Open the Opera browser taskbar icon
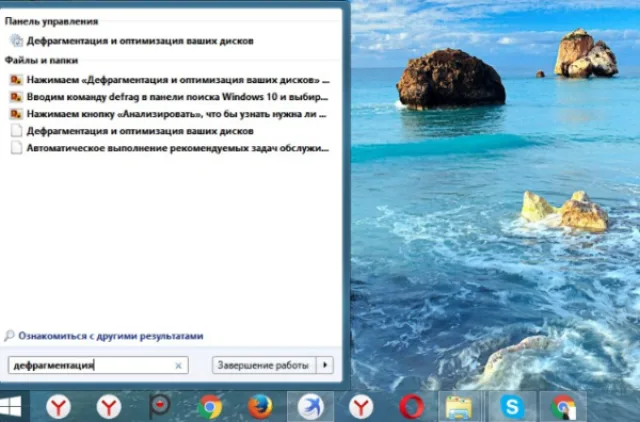 pyautogui.click(x=411, y=407)
